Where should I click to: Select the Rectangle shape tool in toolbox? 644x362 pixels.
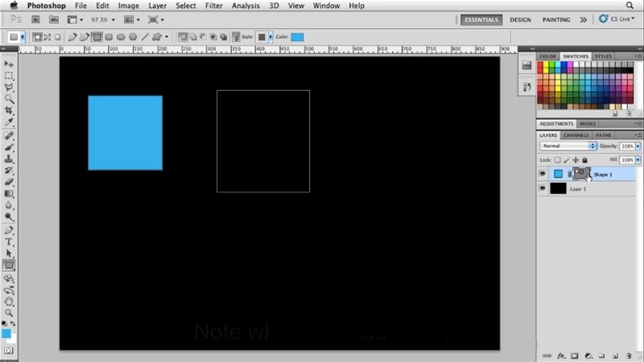tap(9, 265)
